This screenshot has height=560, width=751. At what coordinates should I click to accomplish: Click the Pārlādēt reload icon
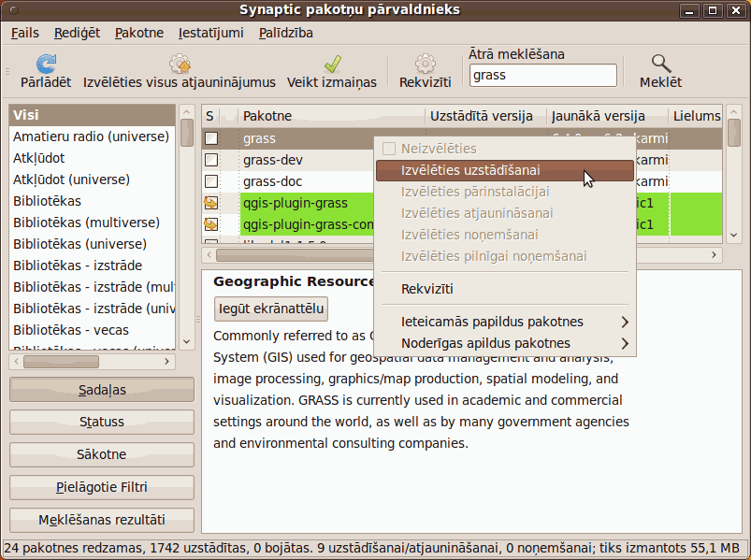[x=46, y=64]
